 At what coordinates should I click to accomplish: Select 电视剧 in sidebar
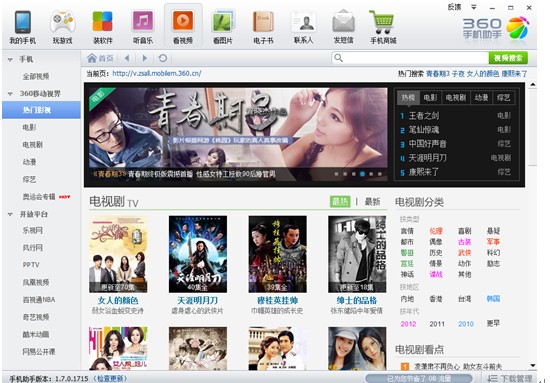(33, 145)
